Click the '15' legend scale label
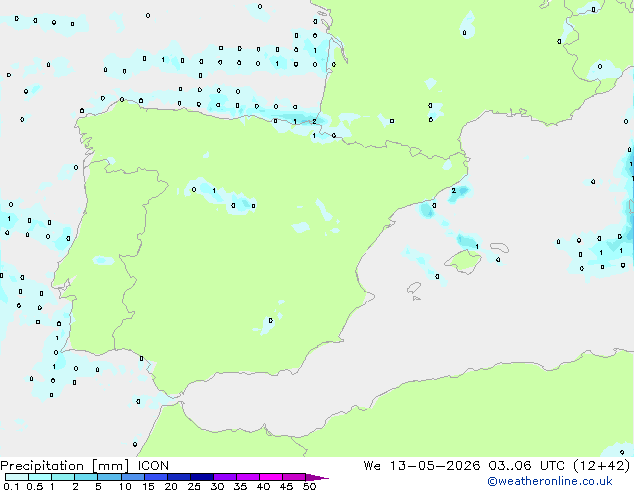This screenshot has height=490, width=634. click(148, 486)
